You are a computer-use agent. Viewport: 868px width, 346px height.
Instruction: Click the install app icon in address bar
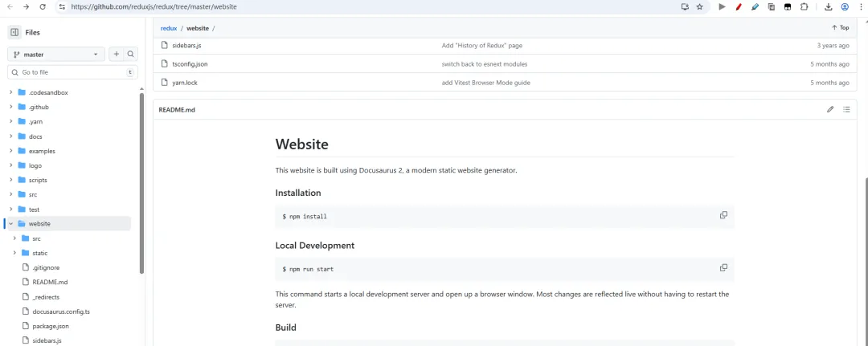tap(685, 7)
